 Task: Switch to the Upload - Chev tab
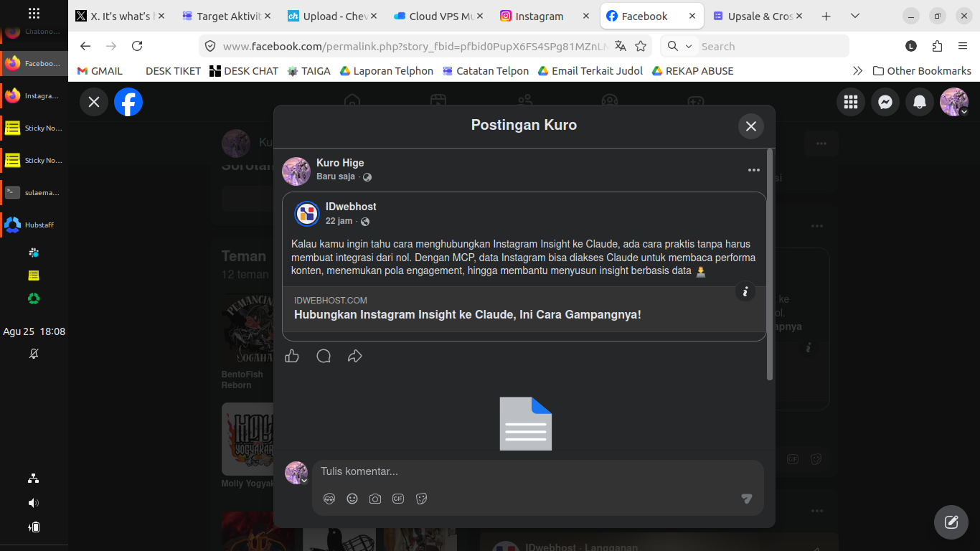coord(332,16)
